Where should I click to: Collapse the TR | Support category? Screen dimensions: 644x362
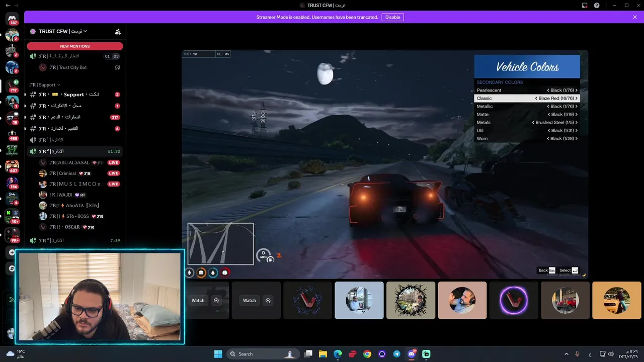coord(45,85)
